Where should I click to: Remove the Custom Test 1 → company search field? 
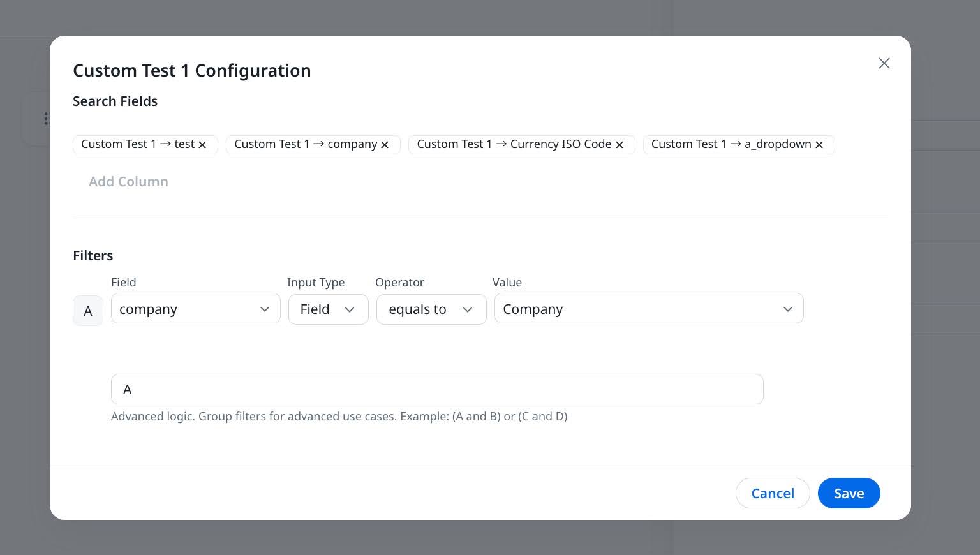pyautogui.click(x=385, y=144)
